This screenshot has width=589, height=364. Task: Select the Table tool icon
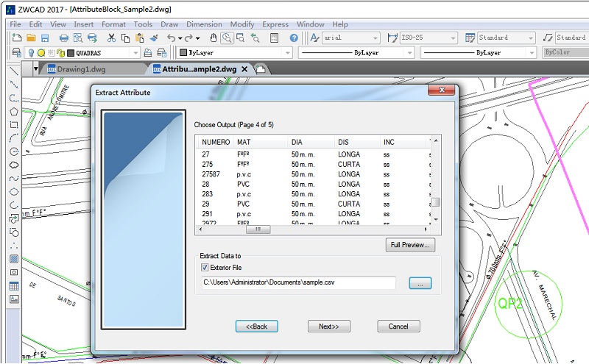pyautogui.click(x=14, y=286)
